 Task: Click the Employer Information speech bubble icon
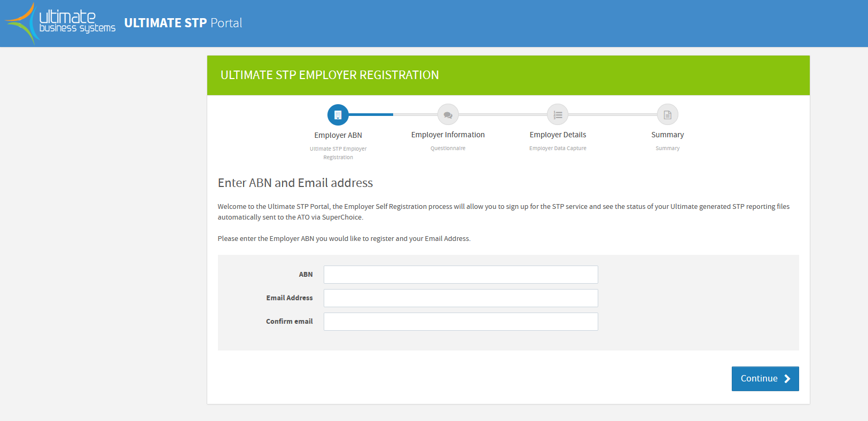[448, 114]
